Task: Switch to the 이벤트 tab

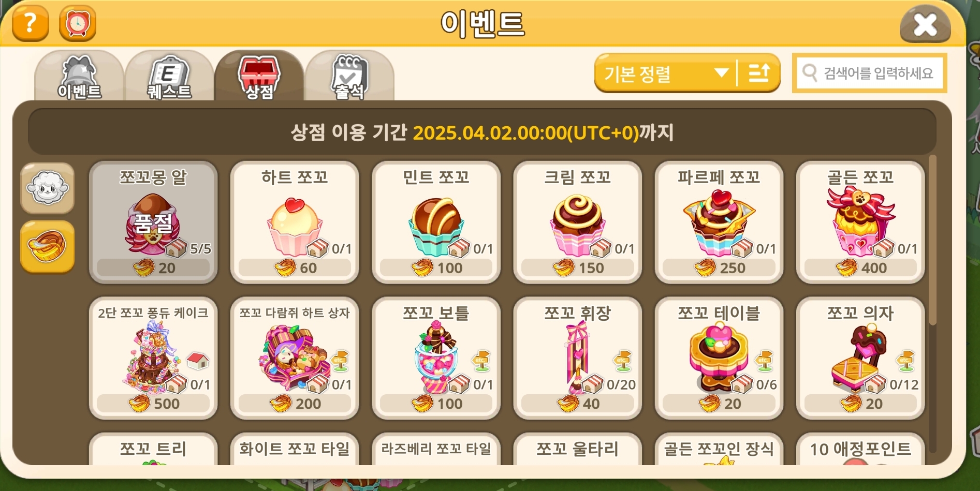Action: (79, 76)
